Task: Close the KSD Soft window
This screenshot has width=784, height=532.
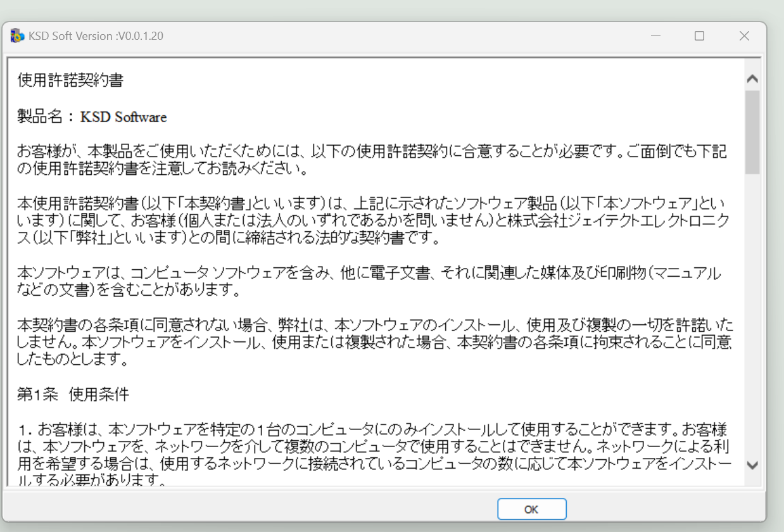Action: click(744, 36)
